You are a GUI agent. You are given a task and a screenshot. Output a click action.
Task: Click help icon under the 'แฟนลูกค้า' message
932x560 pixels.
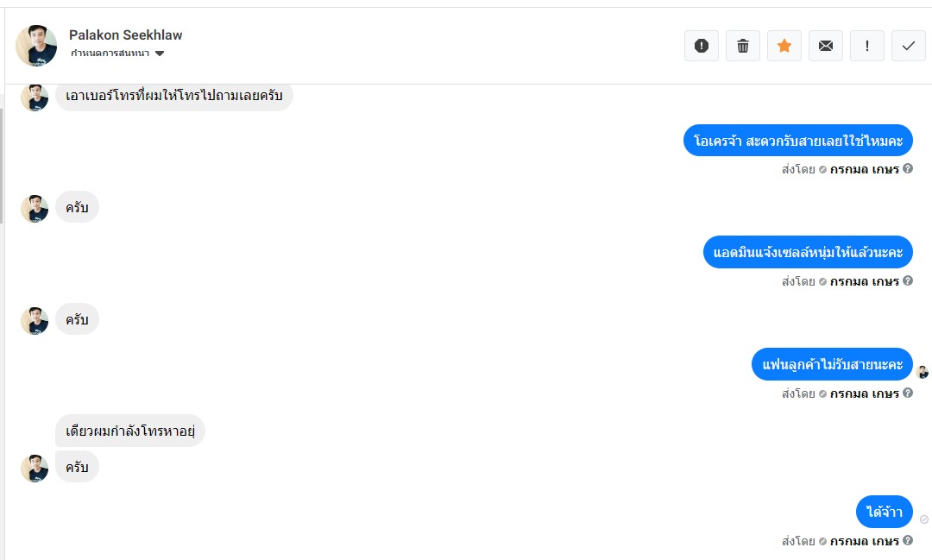pyautogui.click(x=908, y=393)
